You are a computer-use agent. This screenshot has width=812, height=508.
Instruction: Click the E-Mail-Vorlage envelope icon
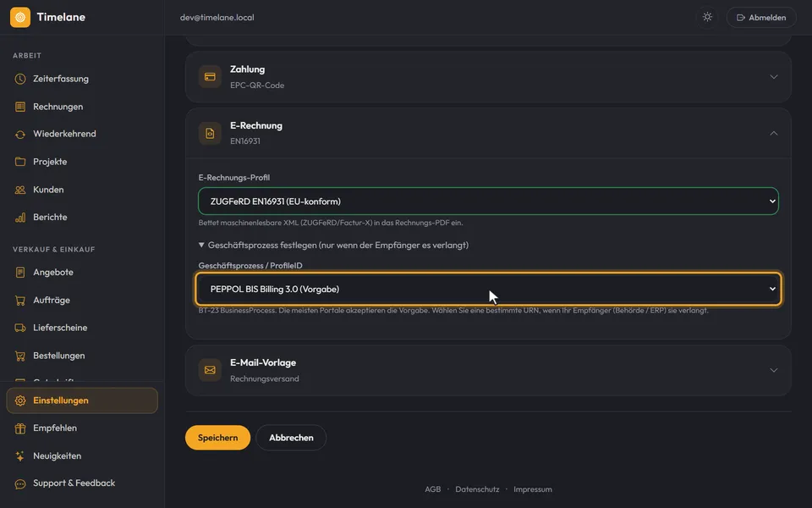coord(210,370)
